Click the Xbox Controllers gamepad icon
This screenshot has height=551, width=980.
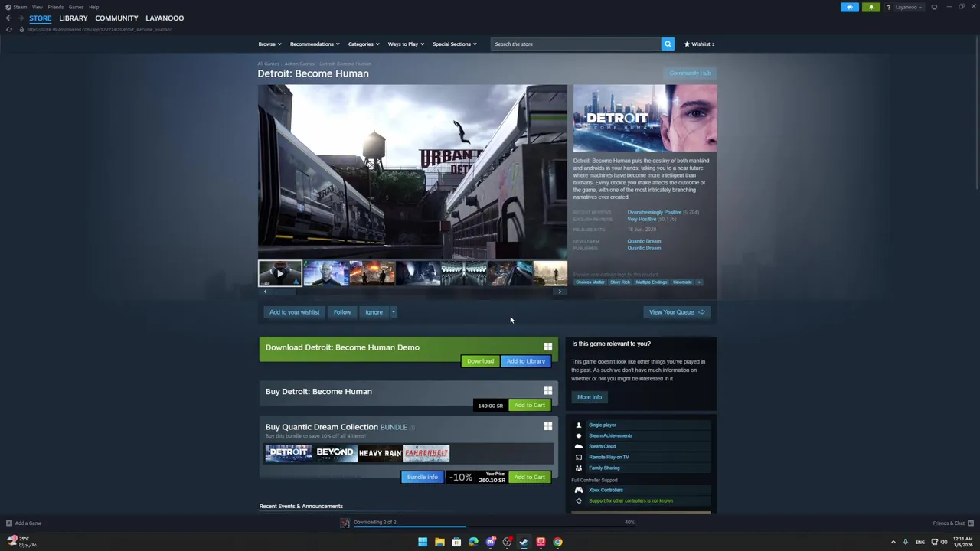(579, 490)
